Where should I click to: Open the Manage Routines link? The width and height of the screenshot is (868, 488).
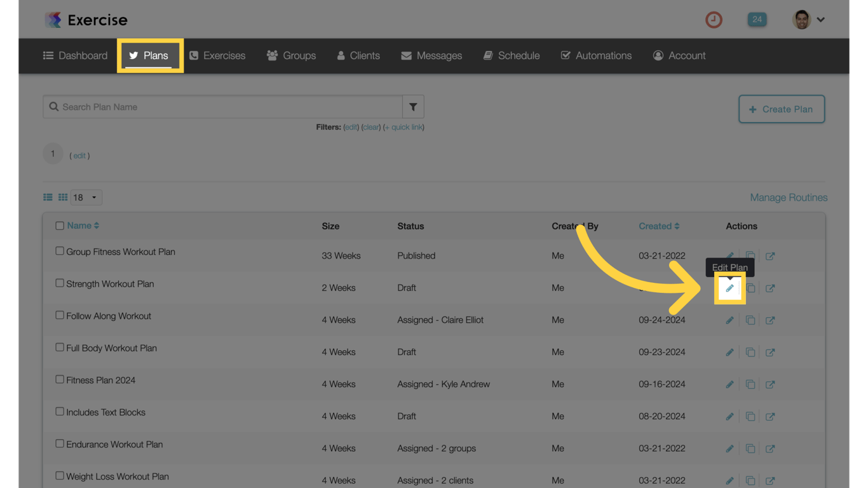[788, 198]
